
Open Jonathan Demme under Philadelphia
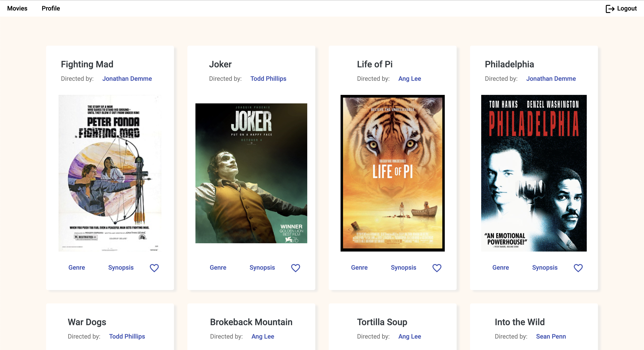click(x=551, y=79)
